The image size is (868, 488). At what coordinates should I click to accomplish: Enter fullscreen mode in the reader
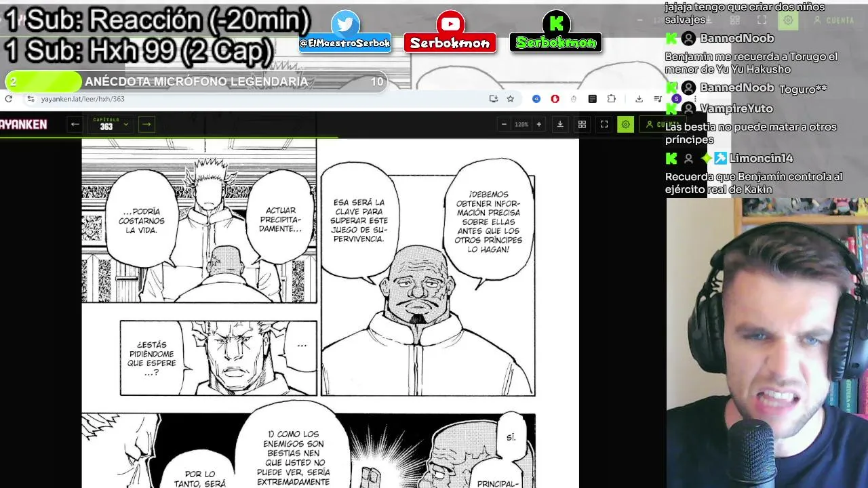pos(604,124)
